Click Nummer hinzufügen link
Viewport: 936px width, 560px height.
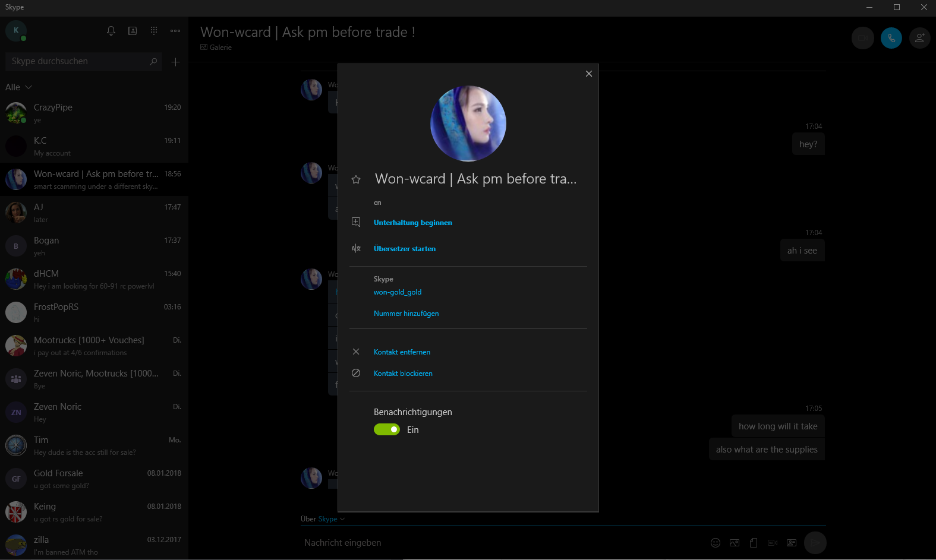(x=406, y=314)
